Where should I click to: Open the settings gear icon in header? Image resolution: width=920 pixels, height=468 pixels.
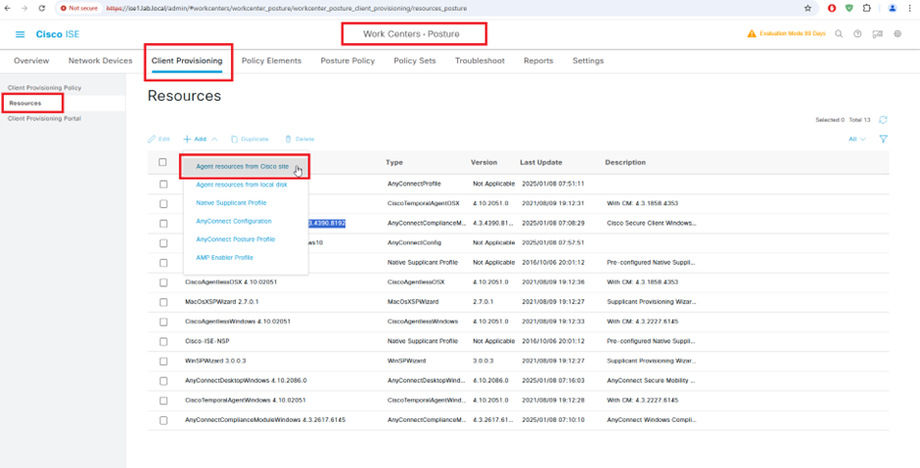[898, 34]
